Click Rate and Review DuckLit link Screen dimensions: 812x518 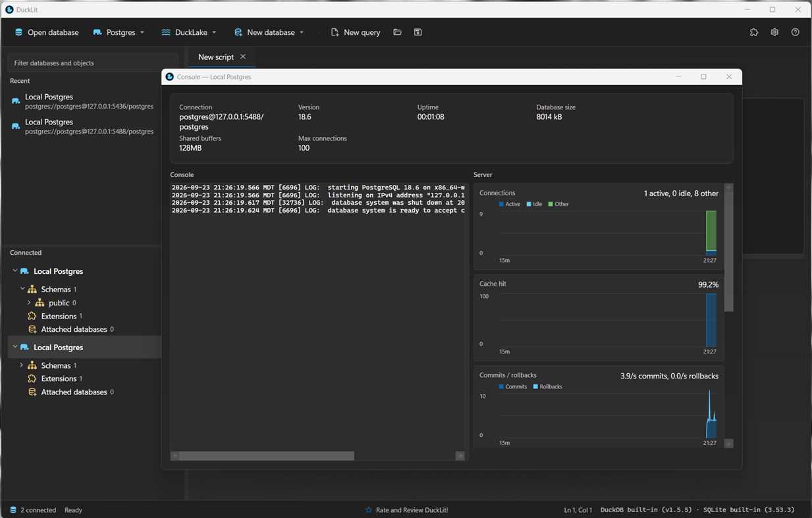click(x=412, y=510)
